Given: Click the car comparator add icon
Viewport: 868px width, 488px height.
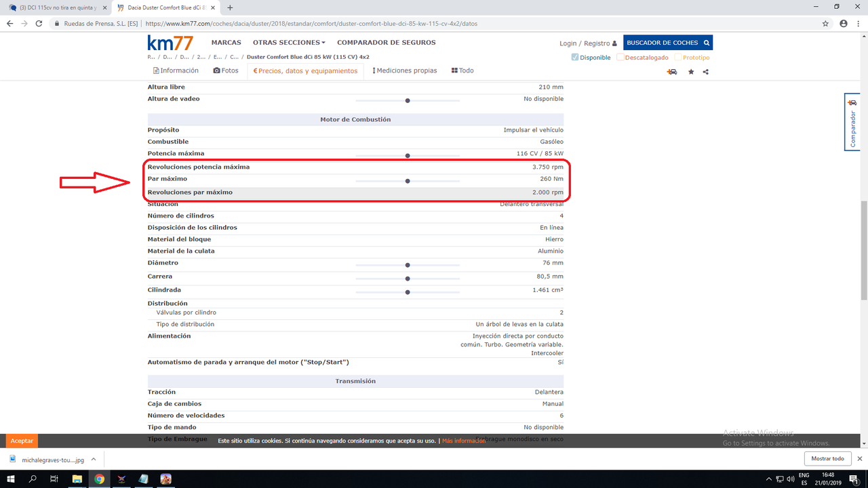Looking at the screenshot, I should (672, 71).
